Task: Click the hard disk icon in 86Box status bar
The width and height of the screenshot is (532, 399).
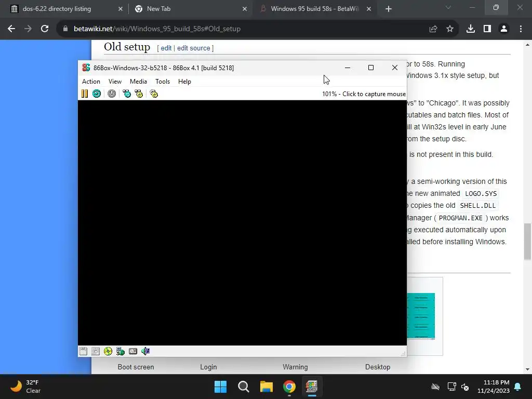Action: tap(133, 351)
